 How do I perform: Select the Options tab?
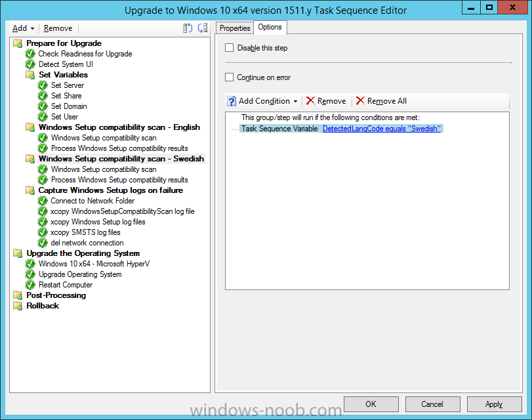pyautogui.click(x=270, y=27)
